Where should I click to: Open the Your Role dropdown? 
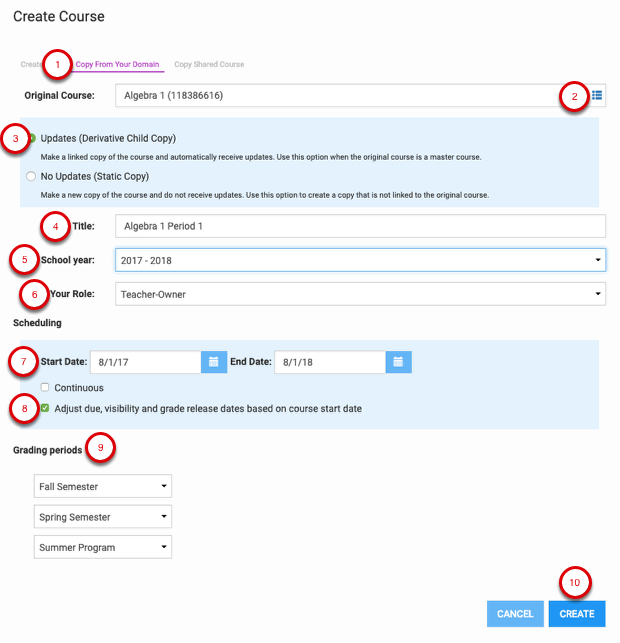coord(360,294)
